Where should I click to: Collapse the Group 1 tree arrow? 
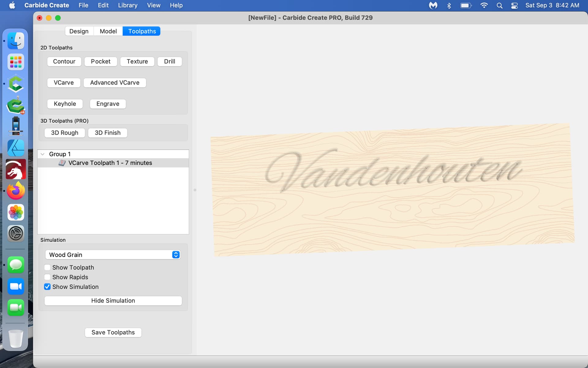pyautogui.click(x=43, y=154)
